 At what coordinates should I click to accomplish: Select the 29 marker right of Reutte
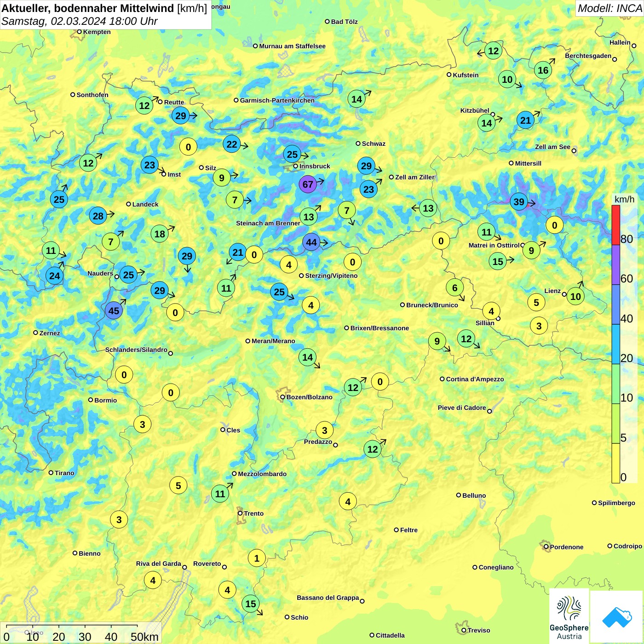181,116
